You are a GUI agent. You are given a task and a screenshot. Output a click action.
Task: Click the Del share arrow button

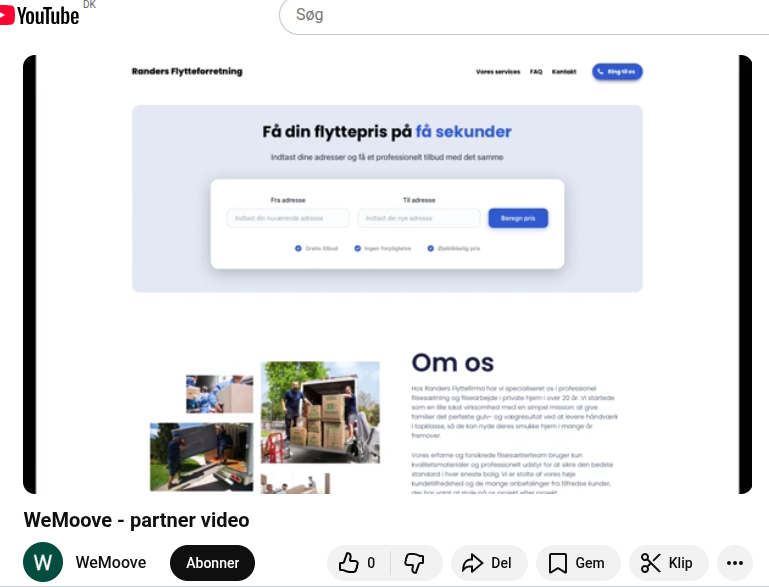point(487,563)
